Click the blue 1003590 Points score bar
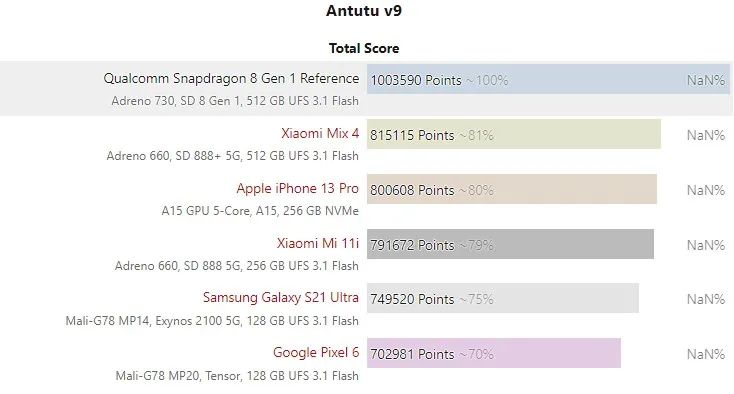734x394 pixels. (x=548, y=80)
